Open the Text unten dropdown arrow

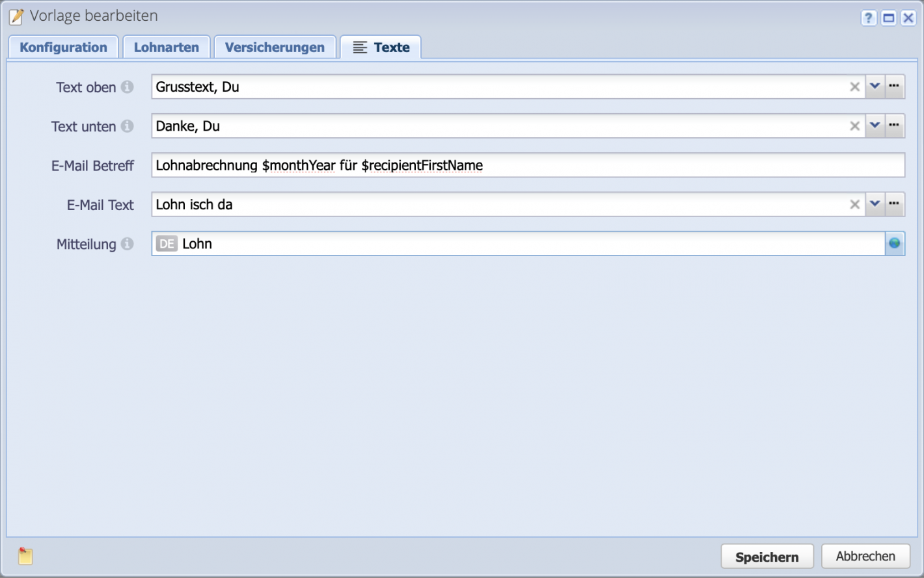click(x=875, y=126)
